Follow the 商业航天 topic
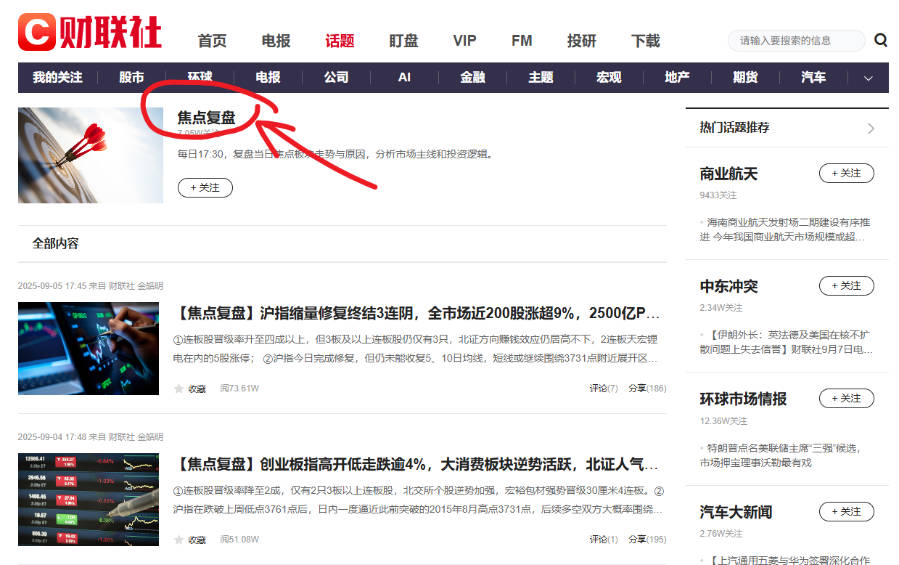The width and height of the screenshot is (899, 565). 845,173
